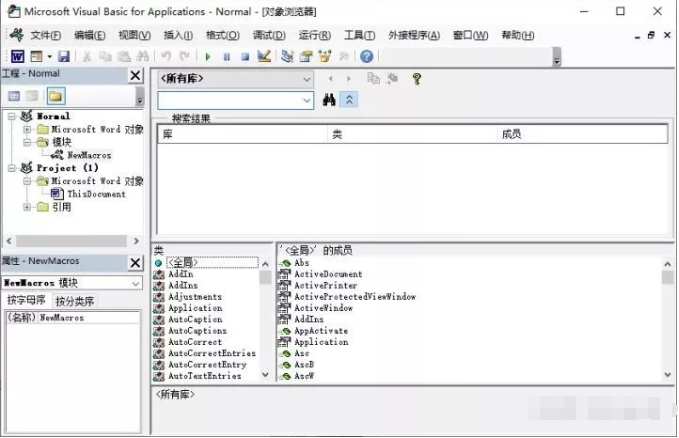The height and width of the screenshot is (438, 679).
Task: Open the 调试(D) menu
Action: (x=269, y=36)
